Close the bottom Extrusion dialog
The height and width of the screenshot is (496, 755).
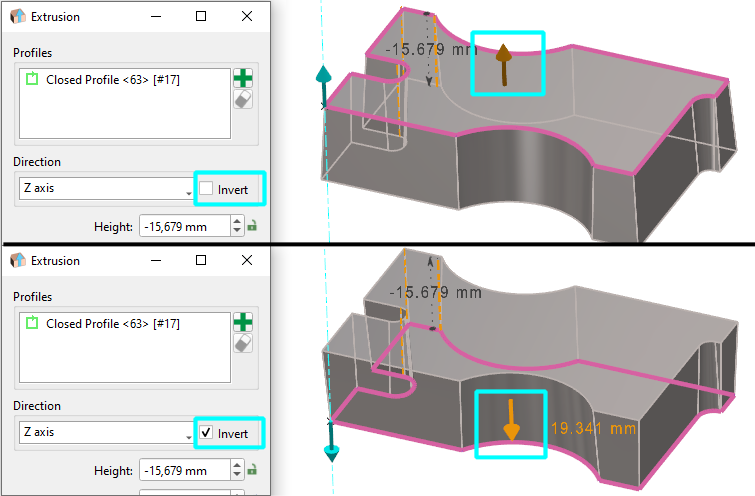coord(247,261)
